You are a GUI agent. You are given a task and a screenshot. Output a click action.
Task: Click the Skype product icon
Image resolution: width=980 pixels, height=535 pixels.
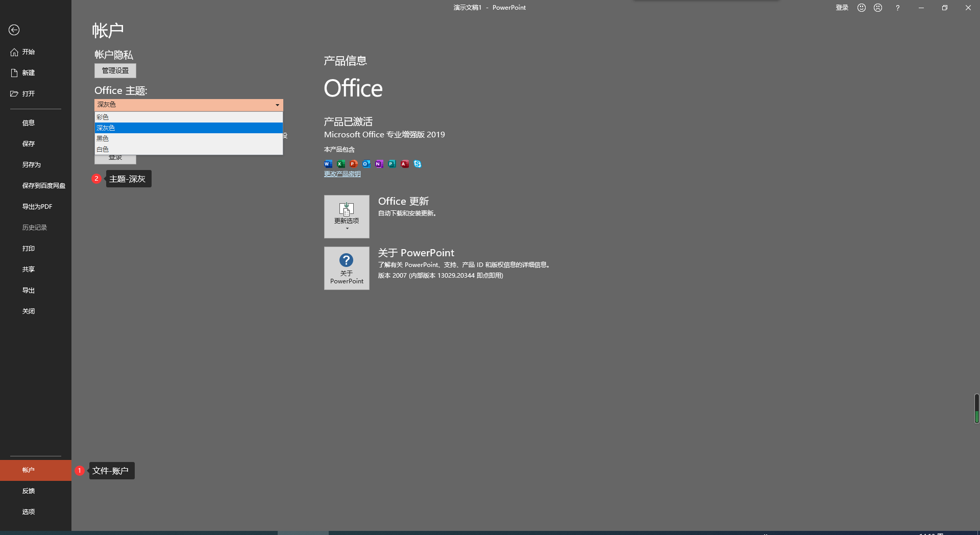coord(418,164)
